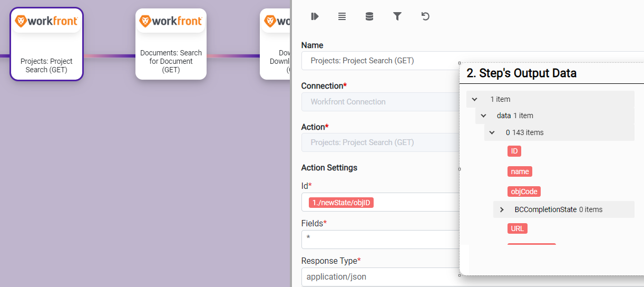The height and width of the screenshot is (287, 644).
Task: Select the Projects: Project Search workflow node
Action: (46, 44)
